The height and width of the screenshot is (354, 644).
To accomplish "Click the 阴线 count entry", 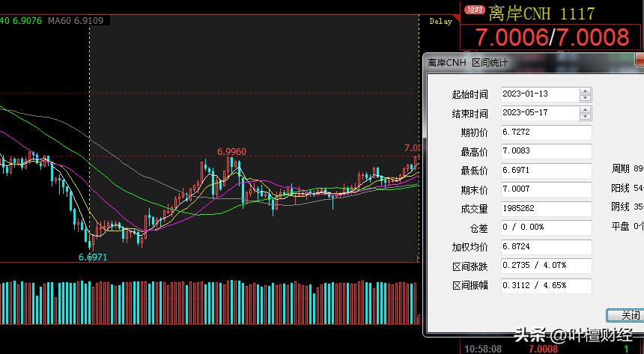I will (628, 207).
